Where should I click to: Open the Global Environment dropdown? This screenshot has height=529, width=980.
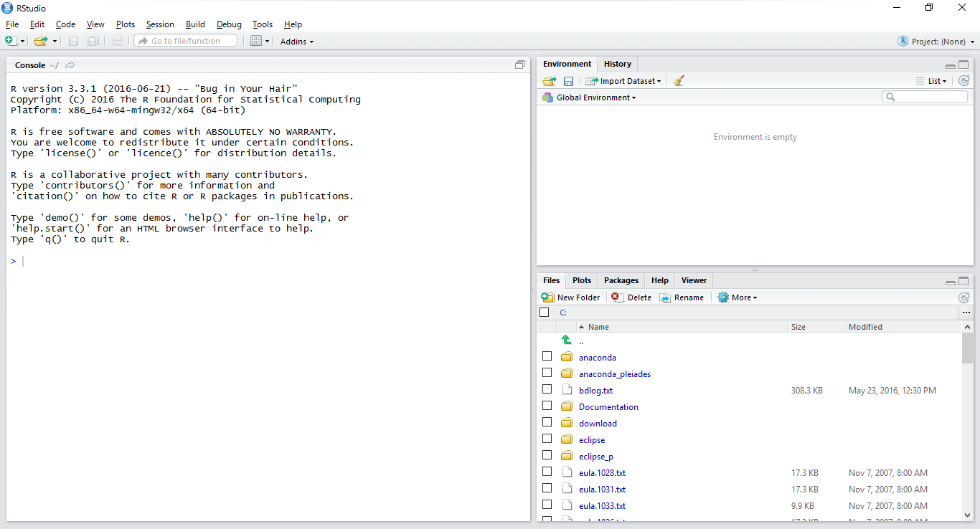(x=590, y=97)
